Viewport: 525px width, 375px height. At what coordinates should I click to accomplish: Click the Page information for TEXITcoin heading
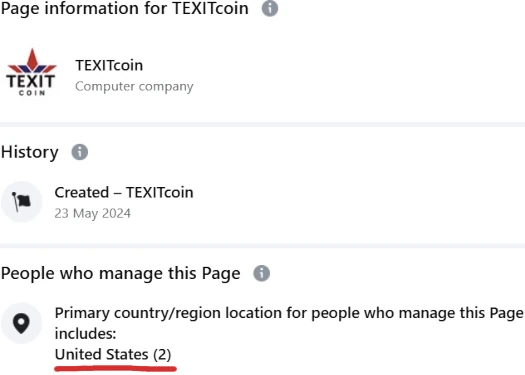click(x=125, y=8)
